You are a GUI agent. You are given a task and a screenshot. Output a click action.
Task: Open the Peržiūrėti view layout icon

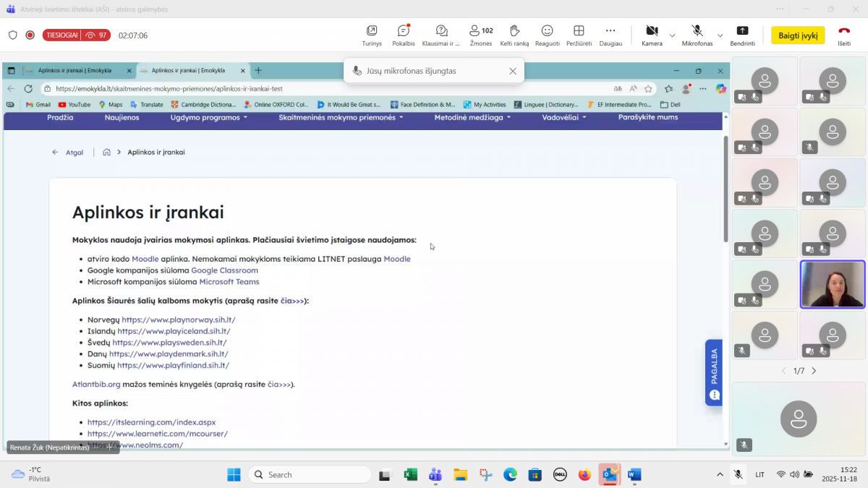tap(579, 31)
